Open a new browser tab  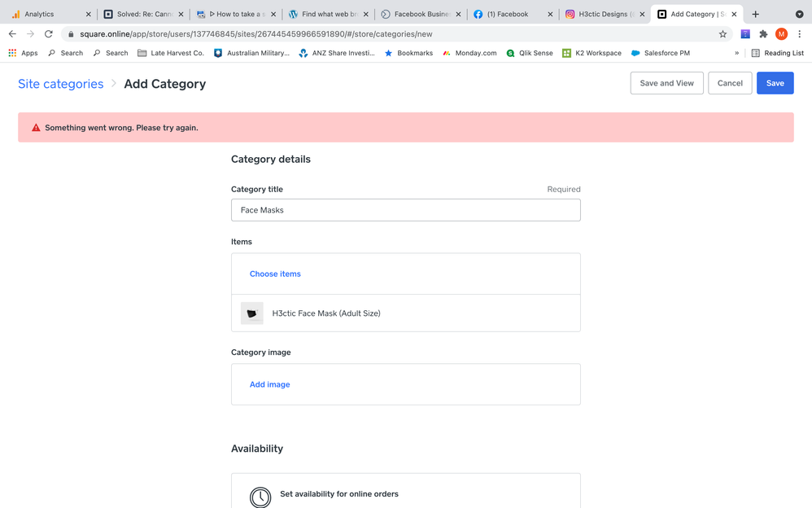[x=756, y=14]
